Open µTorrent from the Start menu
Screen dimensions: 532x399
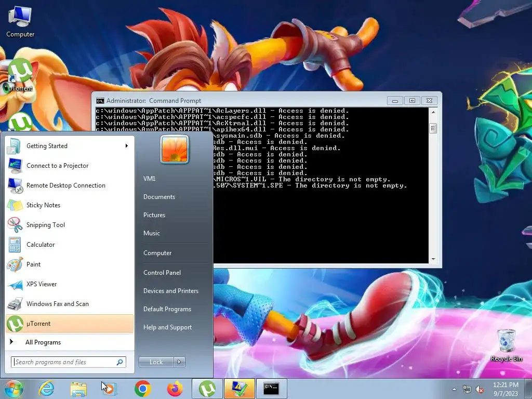tap(70, 323)
